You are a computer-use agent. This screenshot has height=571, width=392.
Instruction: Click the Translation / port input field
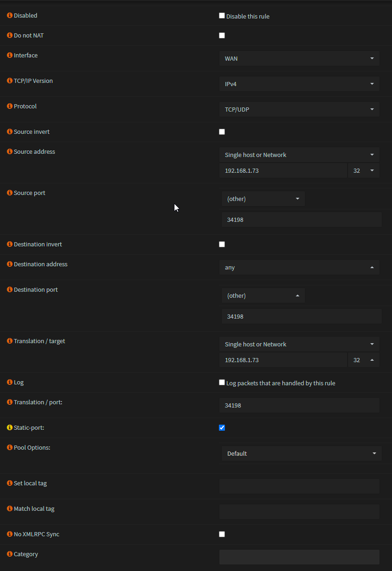(x=299, y=406)
